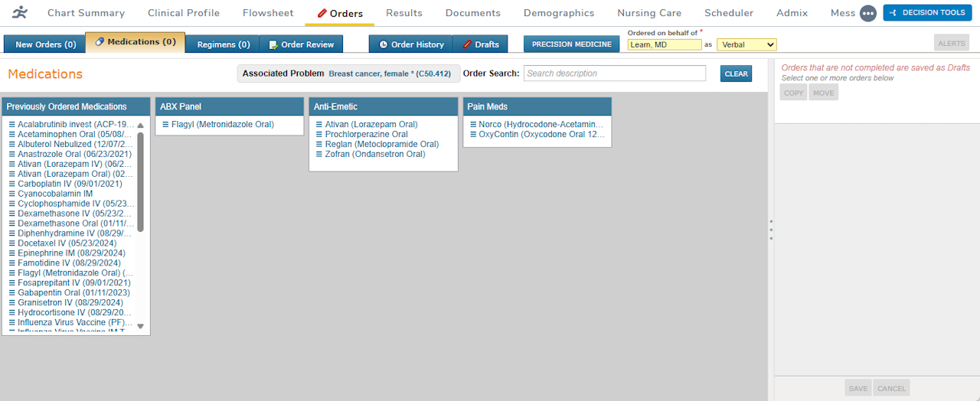Click the Breast cancer associated problem link
The height and width of the screenshot is (401, 980).
(x=390, y=73)
